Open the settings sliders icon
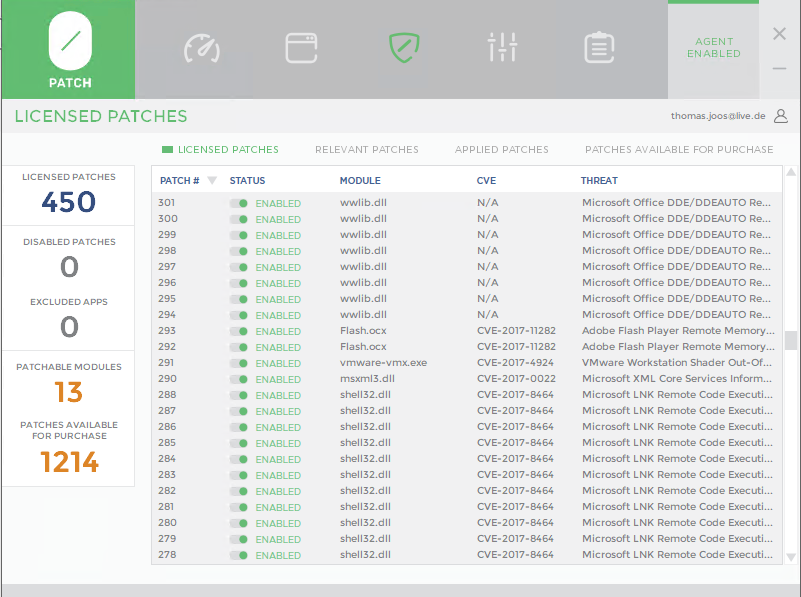Screen dimensions: 801x597 click(502, 47)
